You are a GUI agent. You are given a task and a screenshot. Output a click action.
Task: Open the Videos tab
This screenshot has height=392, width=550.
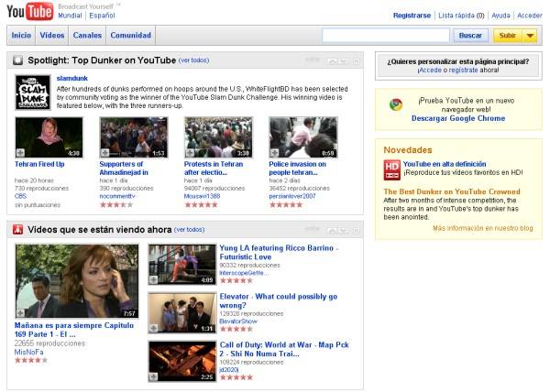tap(52, 36)
